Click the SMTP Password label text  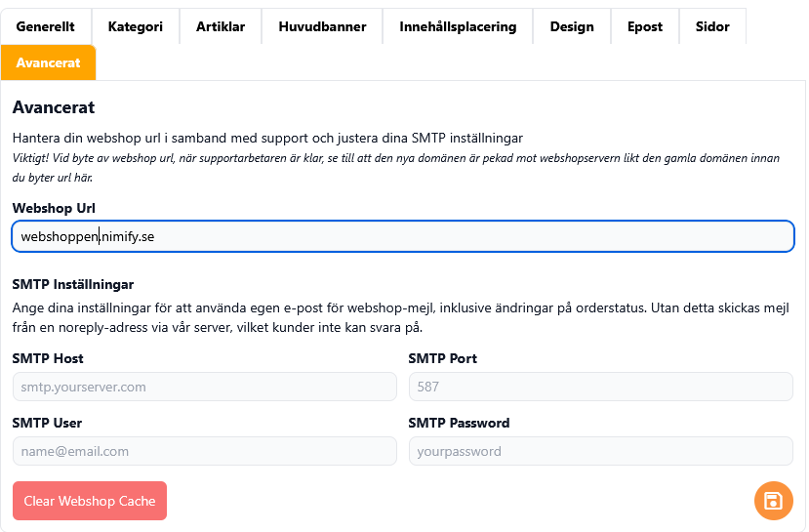[459, 423]
